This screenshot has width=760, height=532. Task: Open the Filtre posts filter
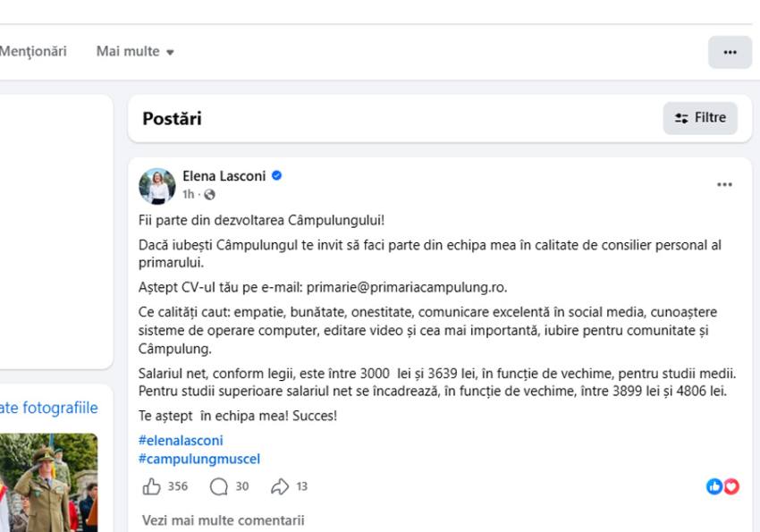pyautogui.click(x=700, y=118)
